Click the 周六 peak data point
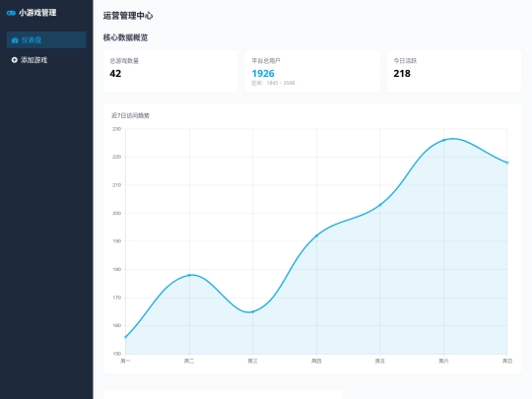The width and height of the screenshot is (532, 399). (x=443, y=140)
